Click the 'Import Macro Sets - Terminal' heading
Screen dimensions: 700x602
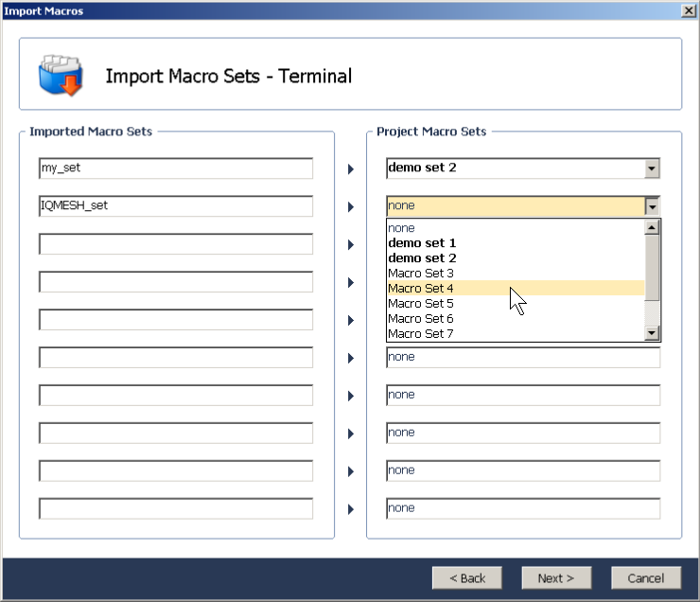[x=229, y=76]
